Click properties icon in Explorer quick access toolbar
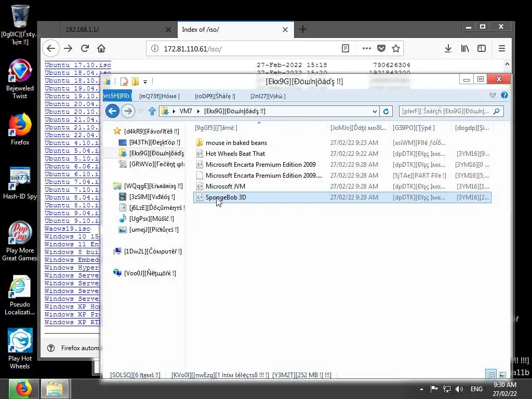The image size is (532, 399). pyautogui.click(x=124, y=82)
